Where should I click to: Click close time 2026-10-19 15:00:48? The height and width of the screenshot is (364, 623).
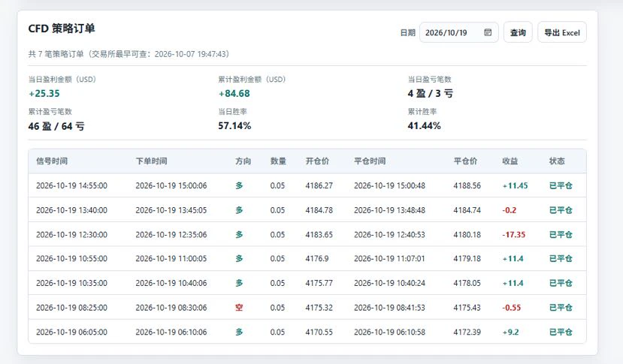point(390,186)
